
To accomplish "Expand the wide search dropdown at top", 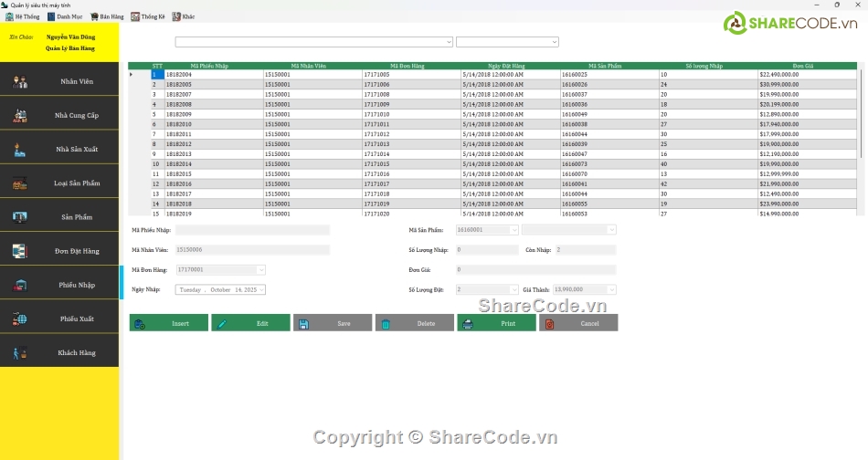I will 449,42.
